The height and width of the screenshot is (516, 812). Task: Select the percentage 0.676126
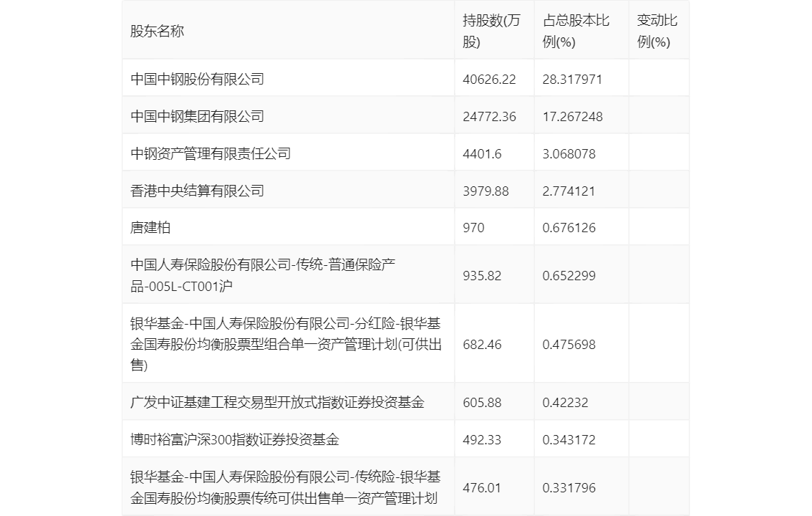click(x=569, y=228)
